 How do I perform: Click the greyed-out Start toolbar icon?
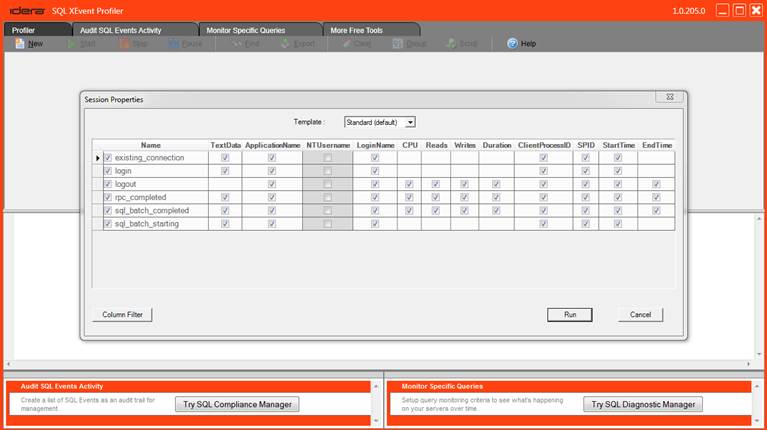pos(72,44)
